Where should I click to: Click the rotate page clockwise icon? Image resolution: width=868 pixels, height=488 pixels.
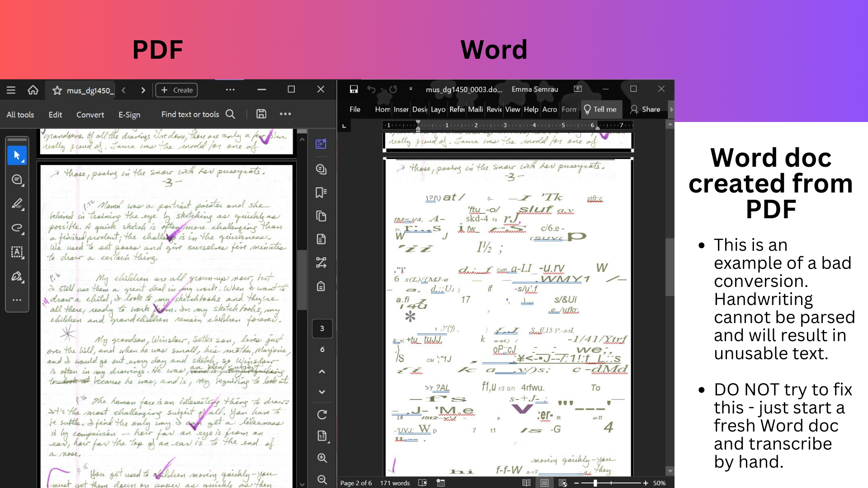(322, 414)
